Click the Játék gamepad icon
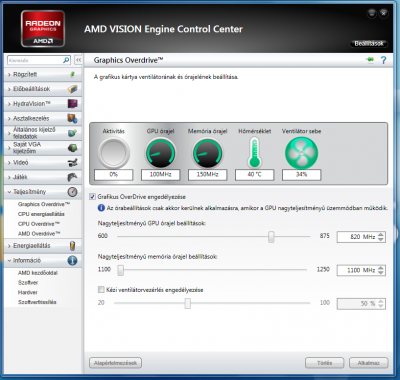Screen dimensions: 400x380 (x=72, y=177)
